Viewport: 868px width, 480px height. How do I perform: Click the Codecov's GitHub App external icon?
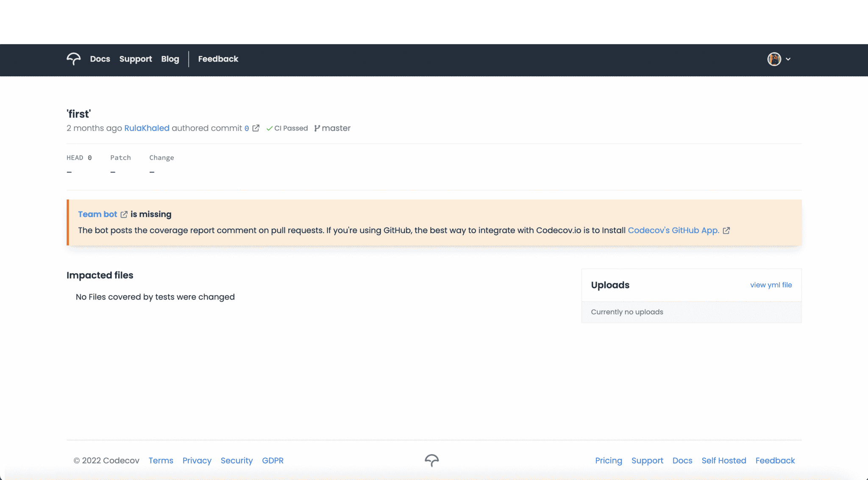click(x=726, y=230)
